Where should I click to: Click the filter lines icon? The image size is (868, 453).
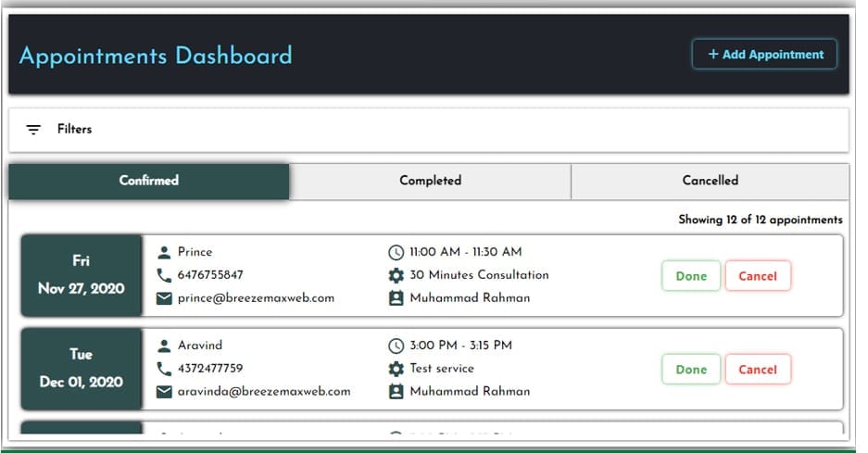(33, 130)
